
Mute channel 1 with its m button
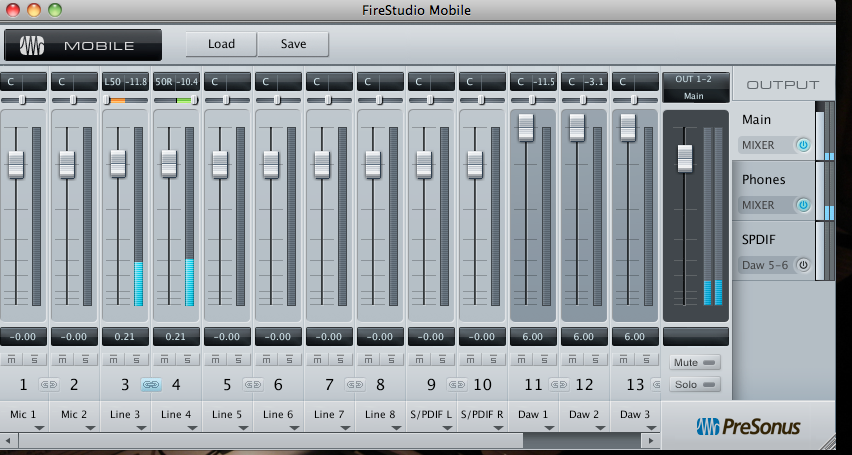[11, 359]
